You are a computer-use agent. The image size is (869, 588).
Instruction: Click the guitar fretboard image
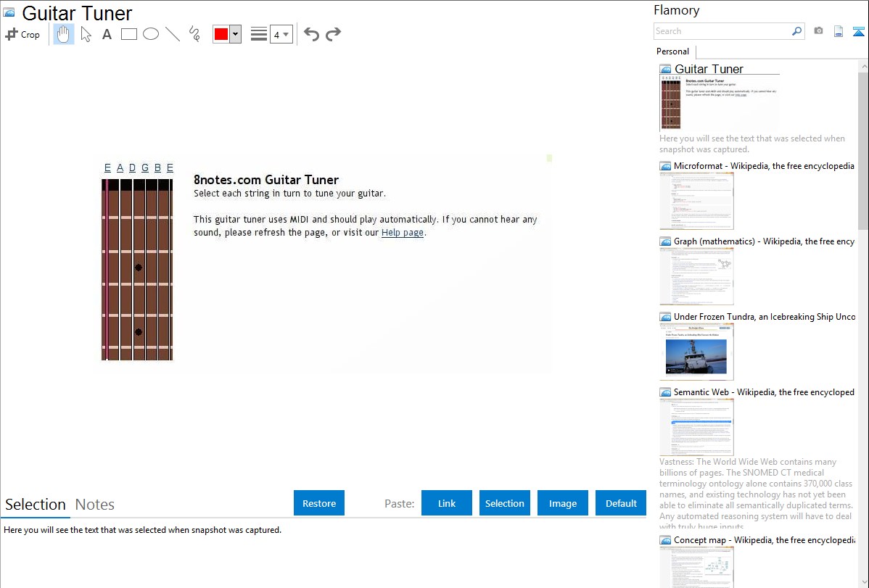click(137, 269)
